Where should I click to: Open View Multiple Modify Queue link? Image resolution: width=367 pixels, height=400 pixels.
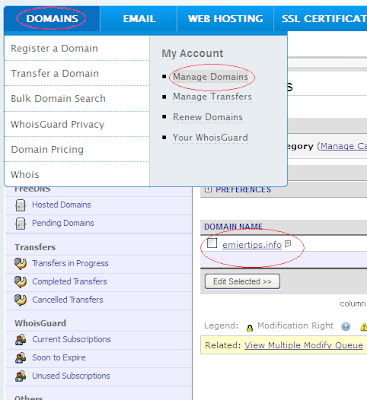tap(304, 345)
